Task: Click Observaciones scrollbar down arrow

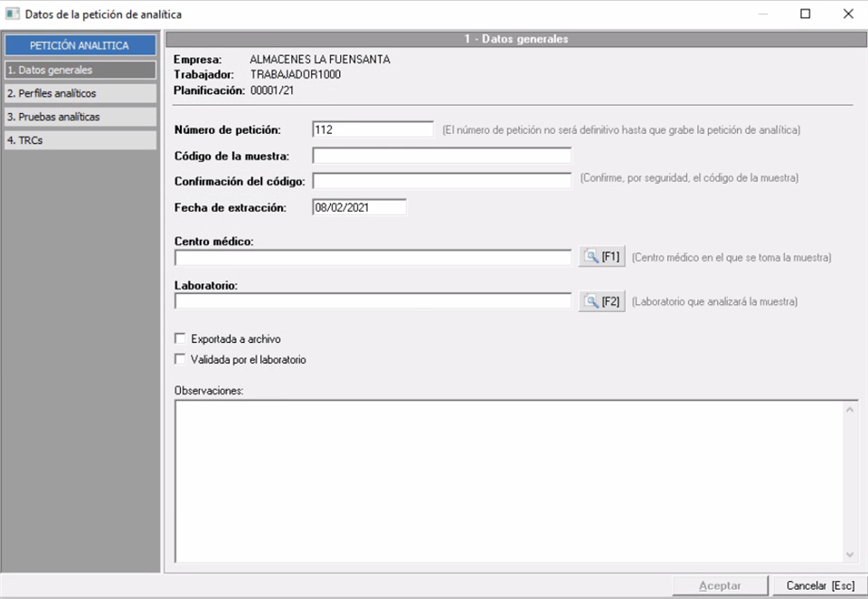Action: pos(850,554)
